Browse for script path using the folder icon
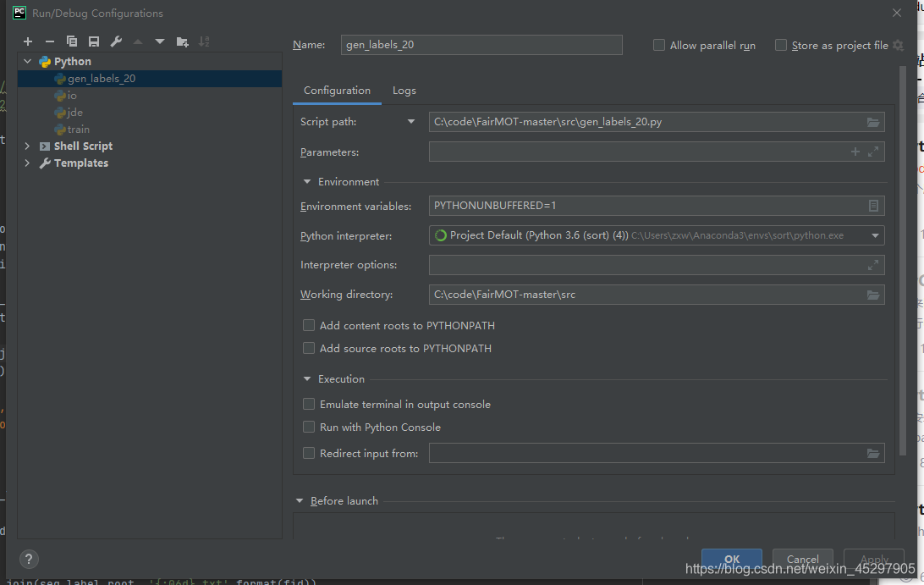 (x=872, y=122)
